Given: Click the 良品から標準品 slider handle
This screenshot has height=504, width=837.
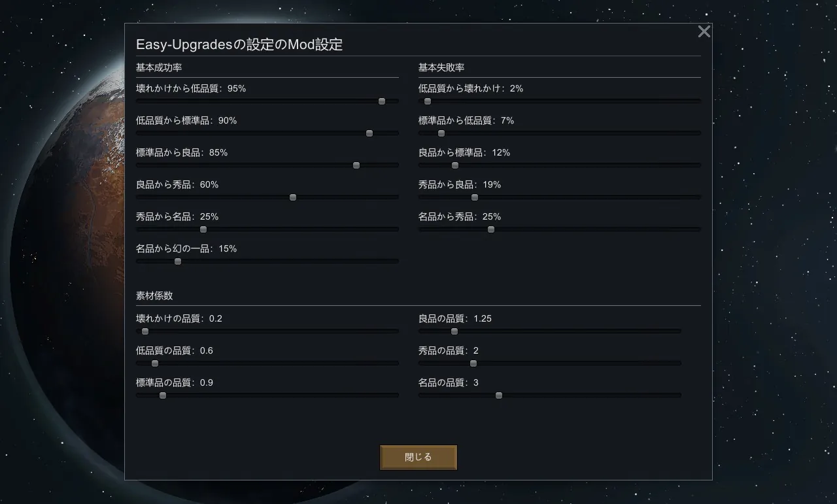Looking at the screenshot, I should [455, 165].
